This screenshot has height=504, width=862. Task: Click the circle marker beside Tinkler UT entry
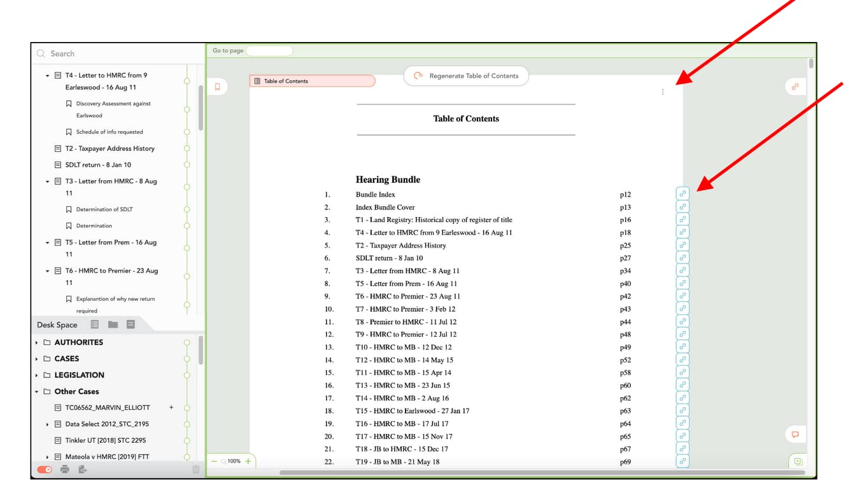click(187, 440)
